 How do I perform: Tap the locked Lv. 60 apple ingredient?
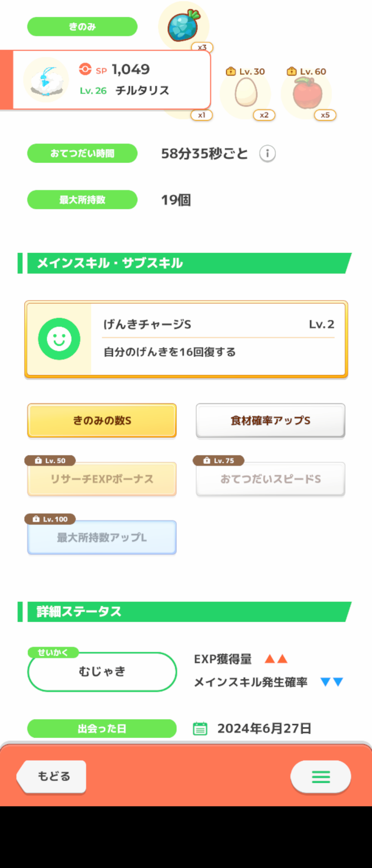[307, 92]
